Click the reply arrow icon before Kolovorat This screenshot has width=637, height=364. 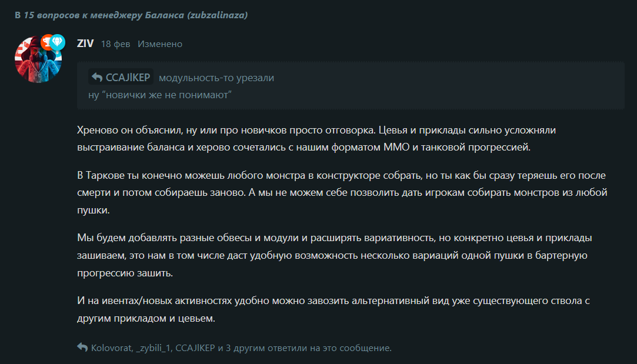(x=82, y=348)
